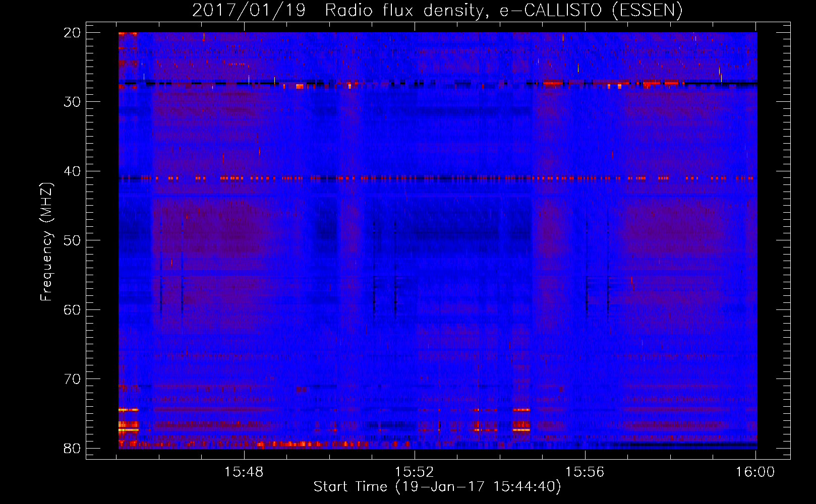The width and height of the screenshot is (816, 504).
Task: Click the 15:56 time tick label
Action: 585,472
